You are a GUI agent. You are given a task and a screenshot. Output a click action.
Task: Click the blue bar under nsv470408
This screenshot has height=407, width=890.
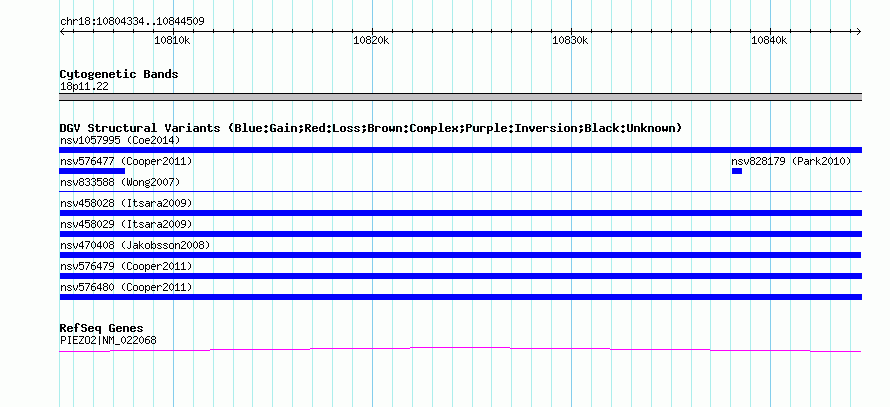460,255
